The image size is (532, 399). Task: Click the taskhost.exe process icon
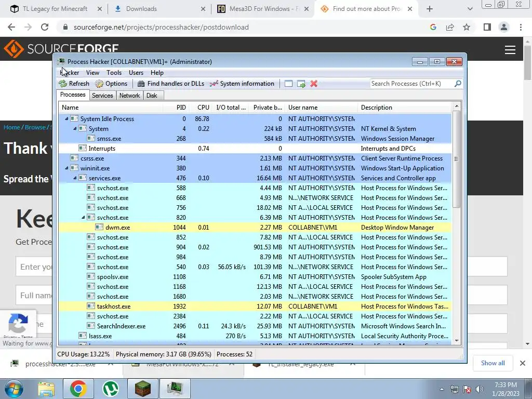pos(90,307)
